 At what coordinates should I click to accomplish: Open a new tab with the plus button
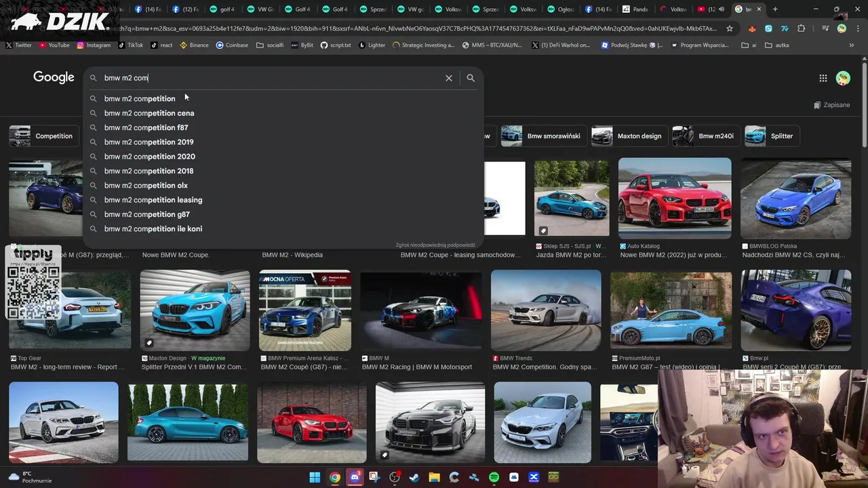(775, 9)
